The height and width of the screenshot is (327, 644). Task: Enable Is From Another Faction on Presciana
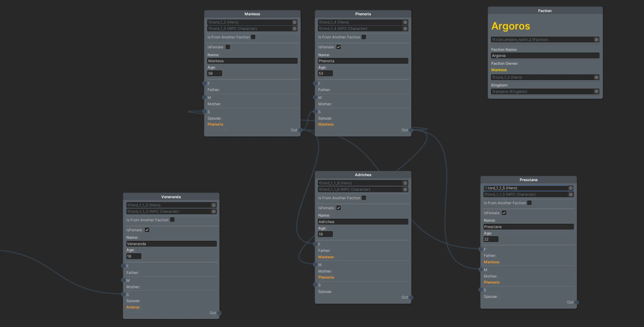coord(529,203)
